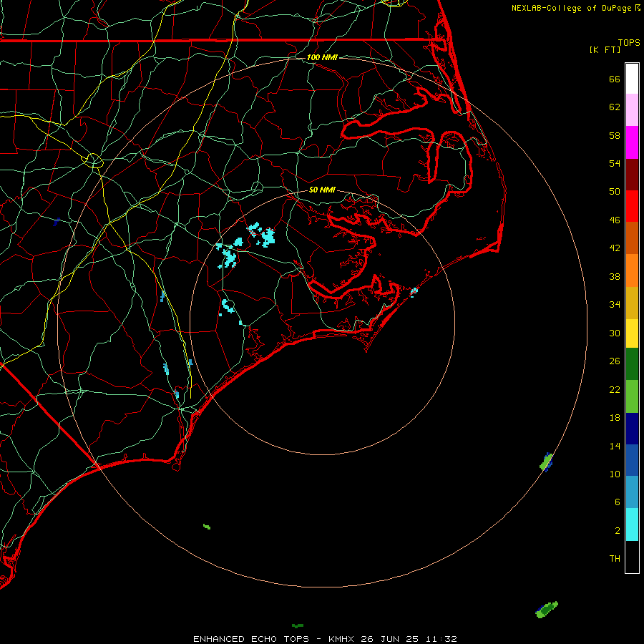This screenshot has width=644, height=644.
Task: Click the light blue 6 kft swatch
Action: coord(632,492)
